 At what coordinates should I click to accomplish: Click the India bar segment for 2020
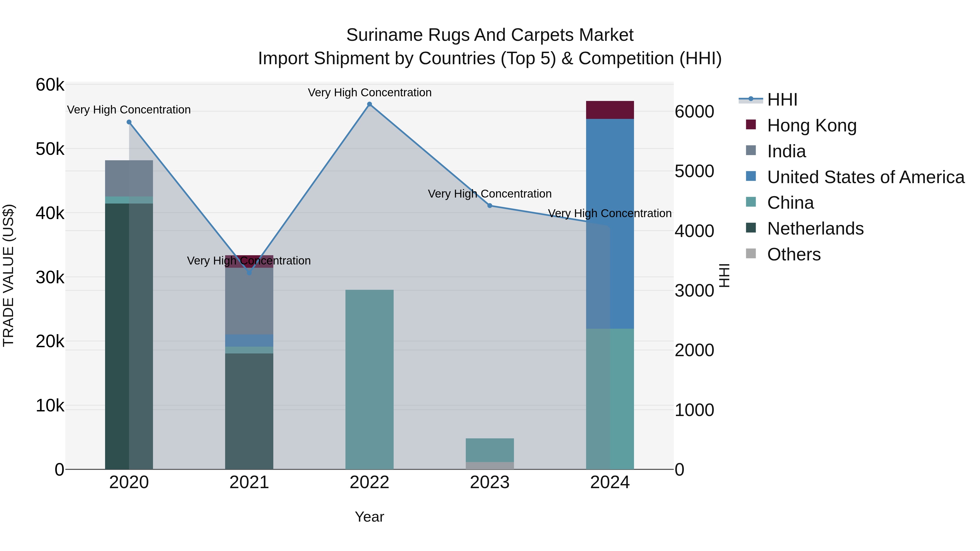point(129,178)
